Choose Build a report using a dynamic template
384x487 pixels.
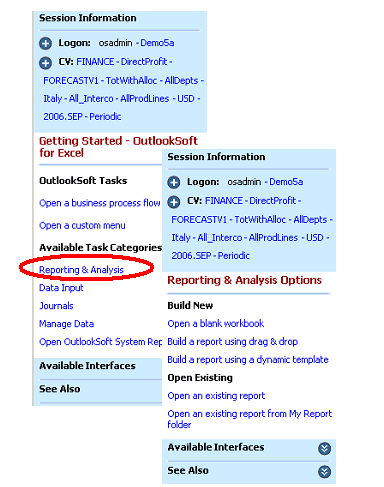(x=248, y=359)
